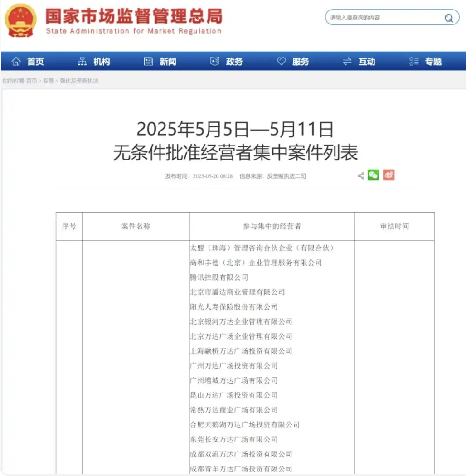Screen dimensions: 466x476
Task: Click the hierarchy icon next to 机构
Action: click(82, 62)
